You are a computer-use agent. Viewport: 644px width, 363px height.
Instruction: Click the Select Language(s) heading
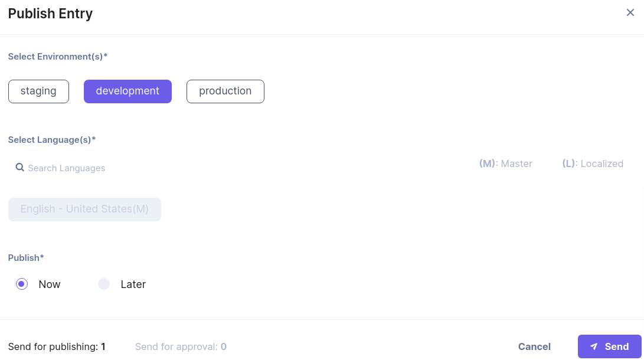[x=52, y=140]
